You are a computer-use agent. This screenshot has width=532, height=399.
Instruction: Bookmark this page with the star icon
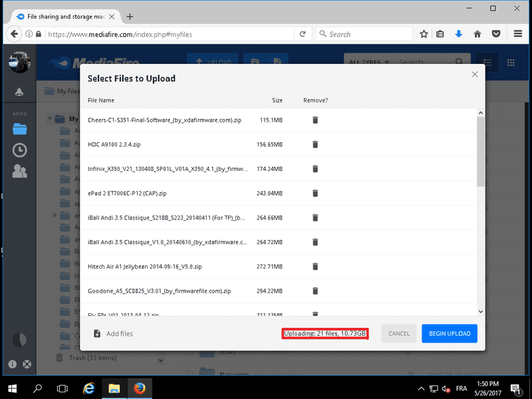tap(424, 34)
